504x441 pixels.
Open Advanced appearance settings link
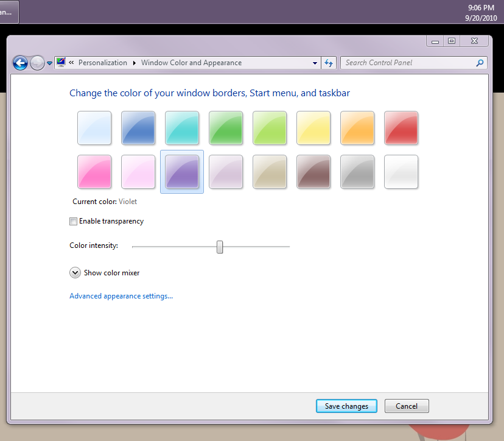(x=121, y=296)
